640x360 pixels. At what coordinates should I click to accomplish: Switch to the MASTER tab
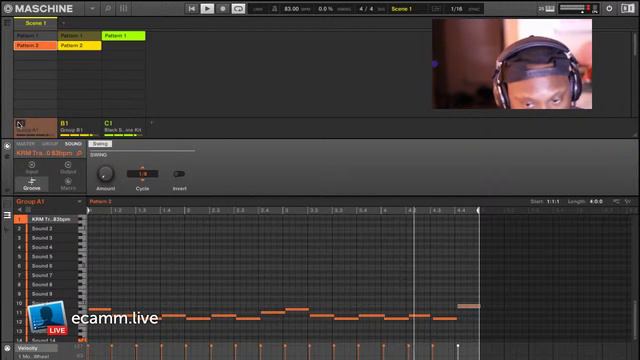coord(25,144)
